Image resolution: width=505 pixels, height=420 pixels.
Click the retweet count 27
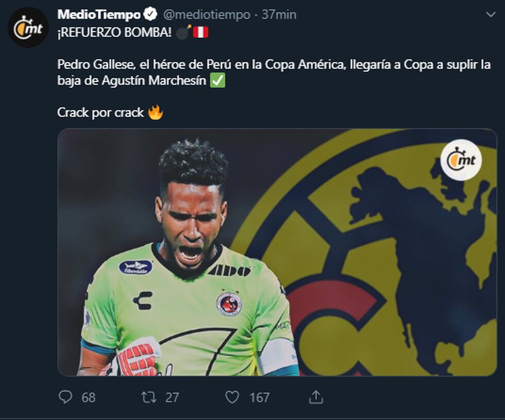click(x=172, y=397)
